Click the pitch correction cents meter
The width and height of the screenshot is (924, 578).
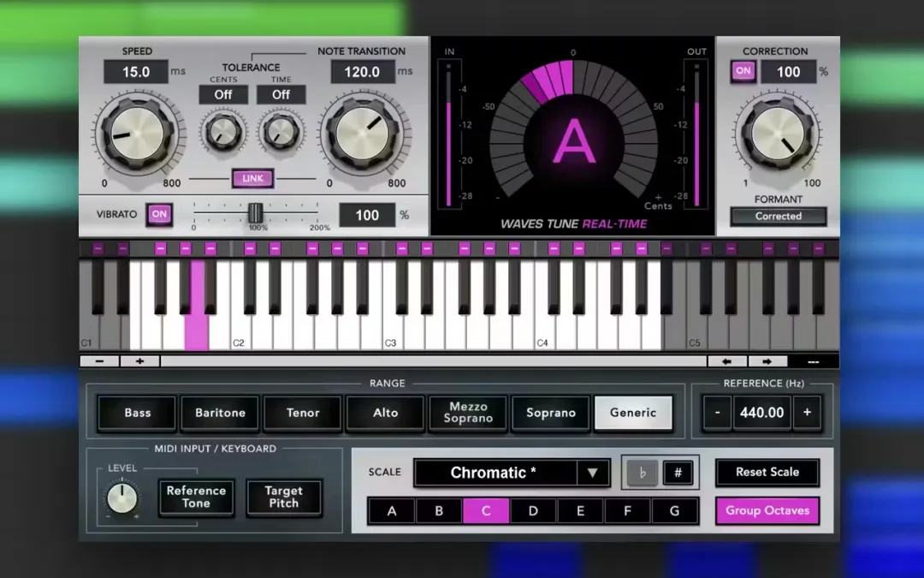pyautogui.click(x=573, y=130)
